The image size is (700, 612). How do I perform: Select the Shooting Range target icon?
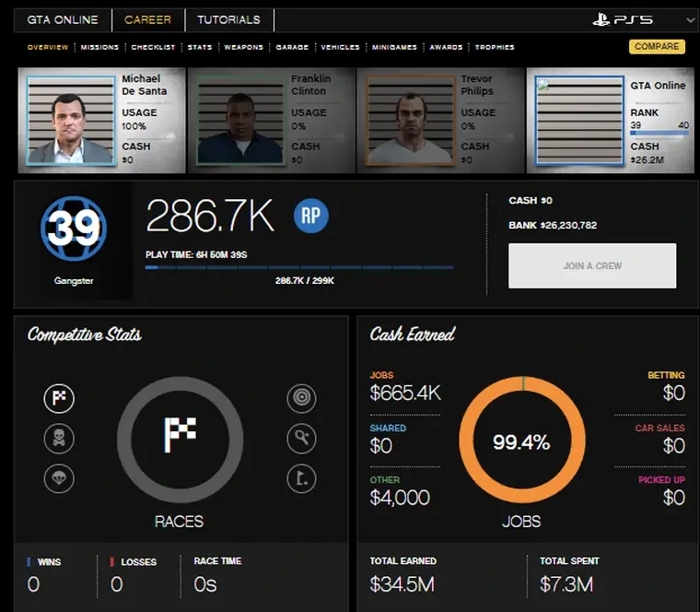click(302, 397)
